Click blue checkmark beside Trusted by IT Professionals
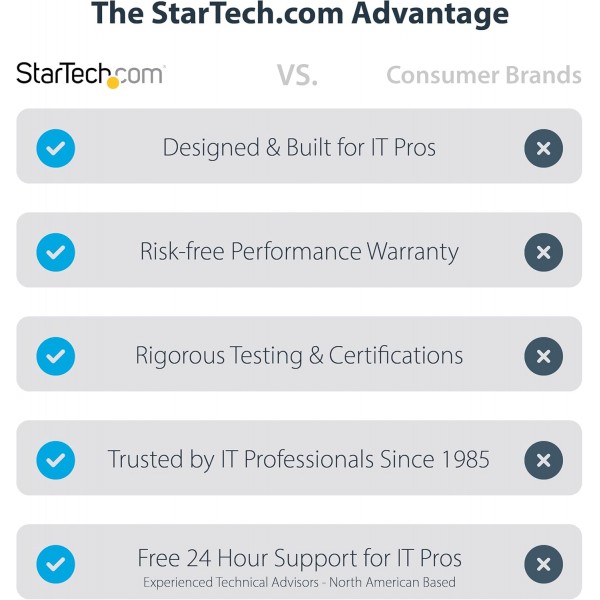The width and height of the screenshot is (600, 600). coord(56,460)
